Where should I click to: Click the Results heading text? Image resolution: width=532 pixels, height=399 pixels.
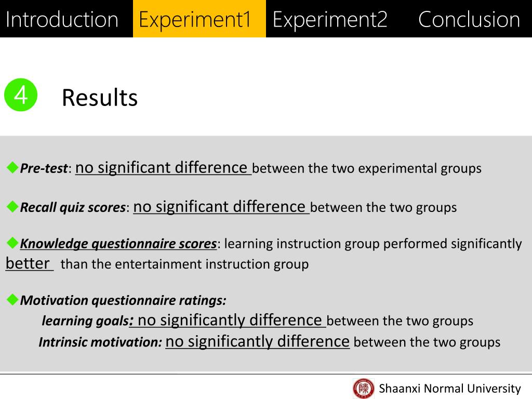click(x=100, y=98)
